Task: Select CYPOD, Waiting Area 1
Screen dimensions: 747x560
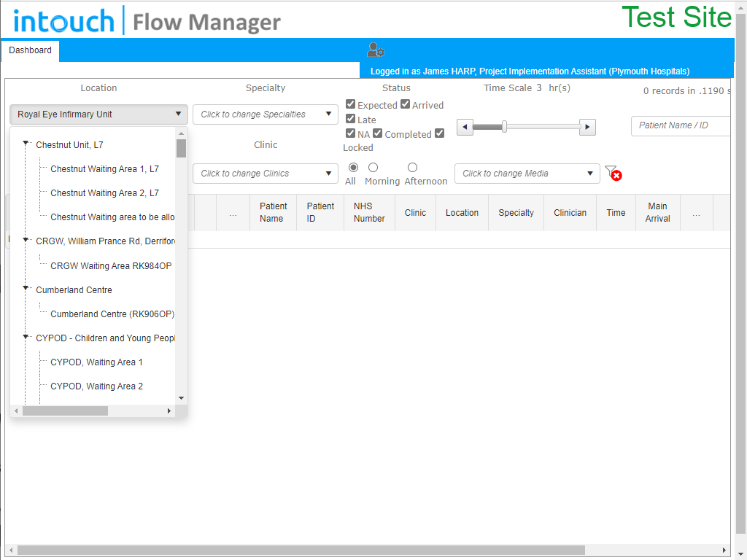Action: pyautogui.click(x=97, y=362)
